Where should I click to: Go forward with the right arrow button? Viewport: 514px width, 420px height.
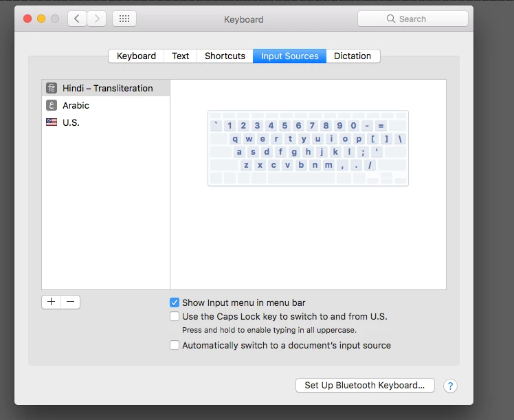(96, 19)
